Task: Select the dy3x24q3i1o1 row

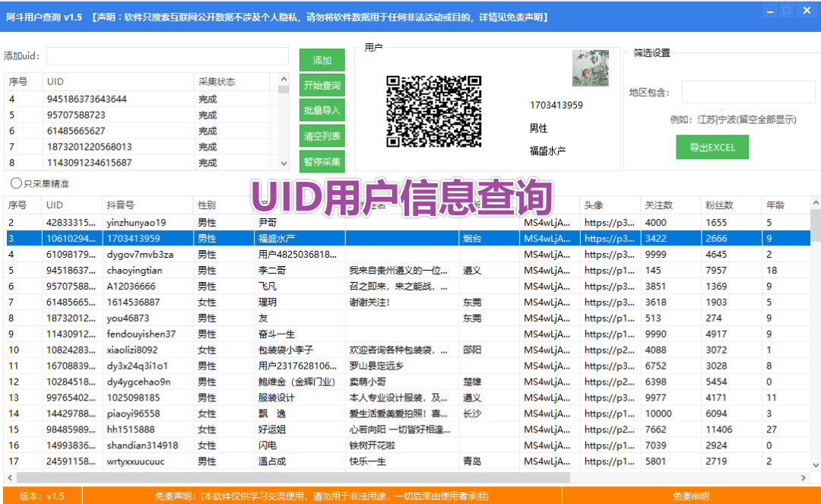Action: coord(407,366)
